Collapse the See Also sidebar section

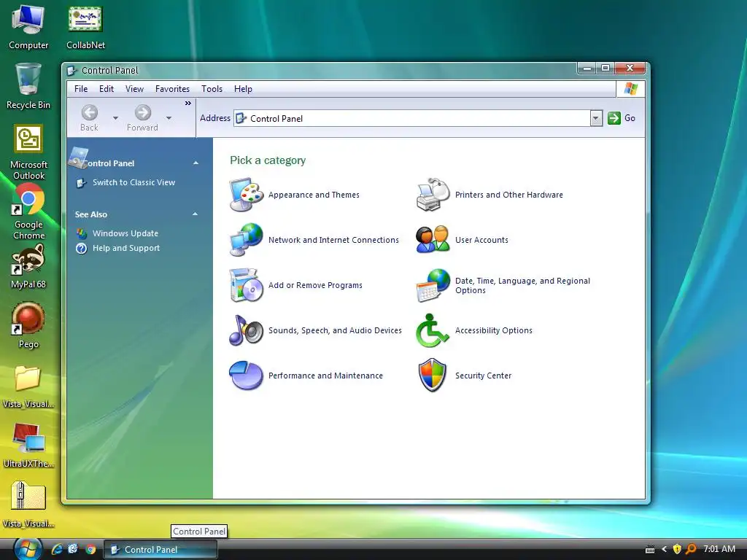point(195,214)
